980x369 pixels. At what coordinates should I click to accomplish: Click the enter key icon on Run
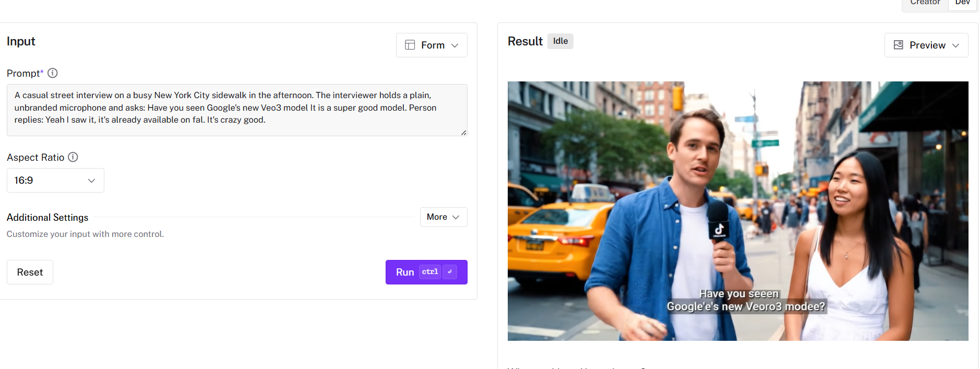450,272
